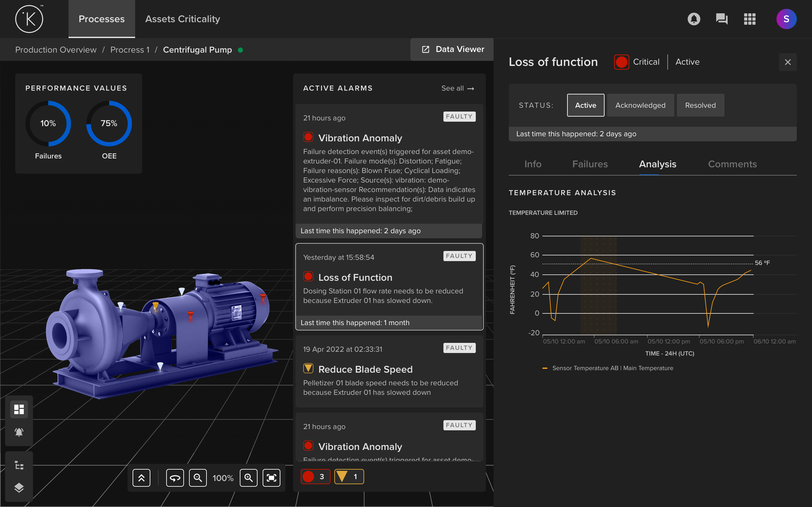Open the apps grid menu
Viewport: 812px width, 507px height.
(750, 19)
